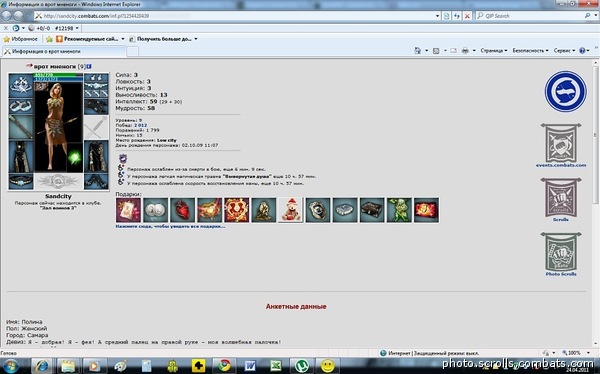Open the Сервис menu
Viewport: 600px width, 374px height.
pos(564,51)
